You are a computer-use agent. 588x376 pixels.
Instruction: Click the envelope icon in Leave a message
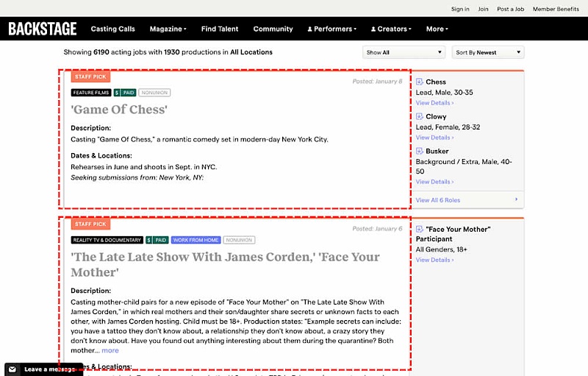pos(12,369)
